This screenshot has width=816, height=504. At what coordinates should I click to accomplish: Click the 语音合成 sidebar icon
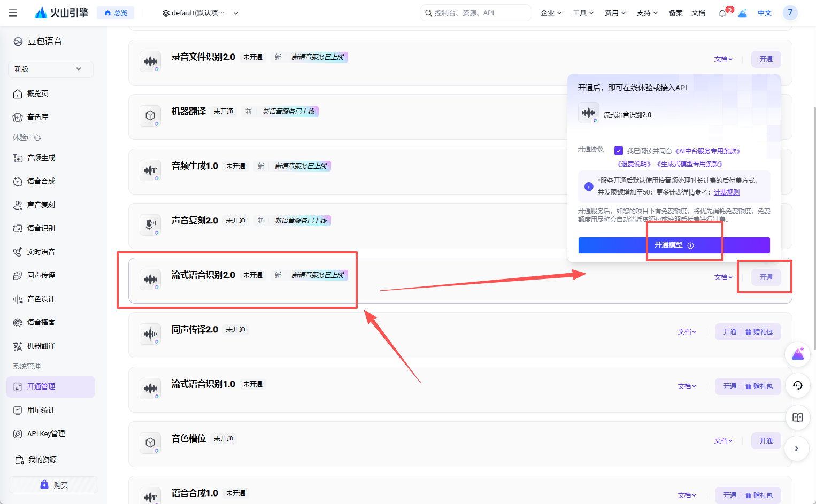pyautogui.click(x=18, y=181)
